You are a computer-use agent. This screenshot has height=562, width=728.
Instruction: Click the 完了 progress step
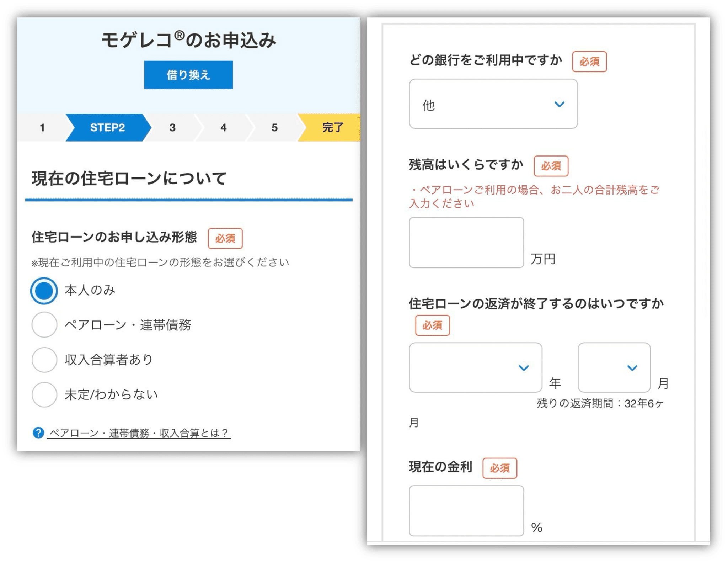[x=331, y=127]
